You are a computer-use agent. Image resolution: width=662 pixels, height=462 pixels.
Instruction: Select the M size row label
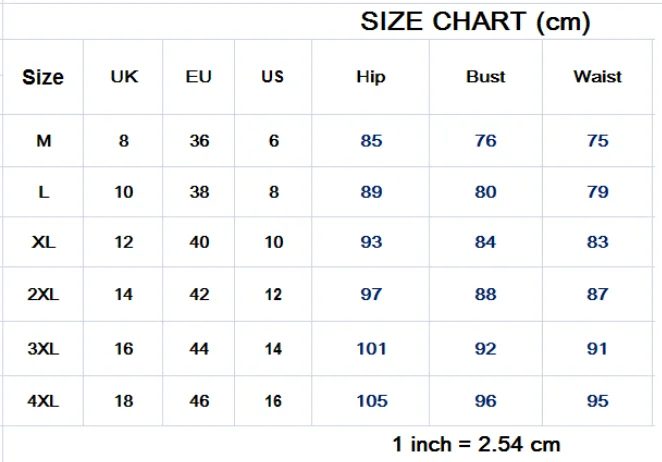[43, 141]
